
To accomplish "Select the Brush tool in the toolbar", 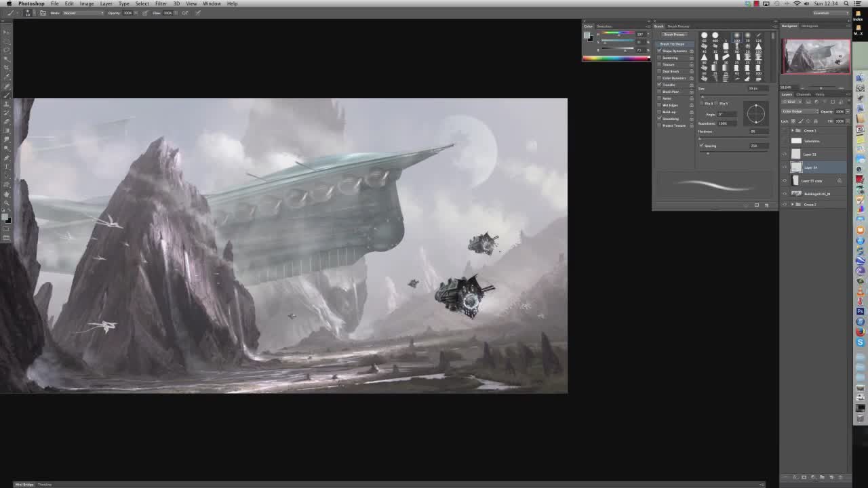I will (7, 96).
